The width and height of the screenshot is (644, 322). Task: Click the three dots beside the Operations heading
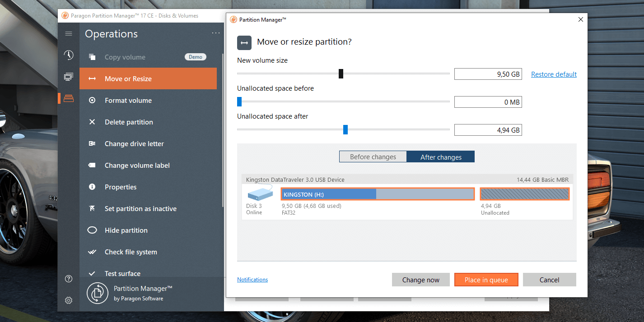216,33
